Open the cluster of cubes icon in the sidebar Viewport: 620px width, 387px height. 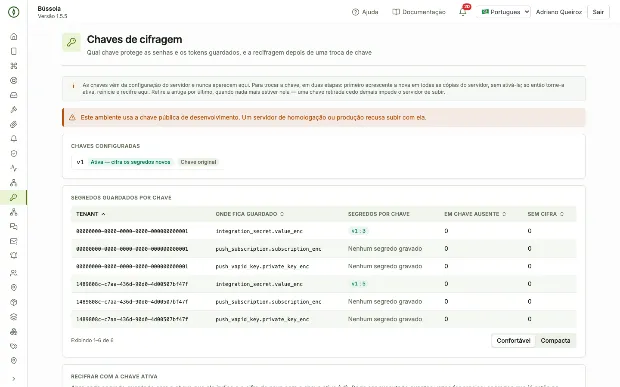tap(13, 332)
